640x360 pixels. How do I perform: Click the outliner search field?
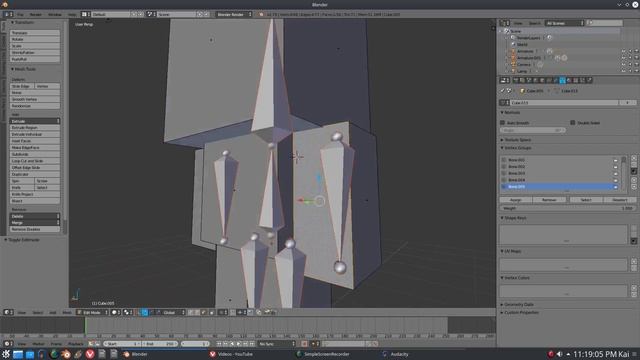click(x=605, y=23)
